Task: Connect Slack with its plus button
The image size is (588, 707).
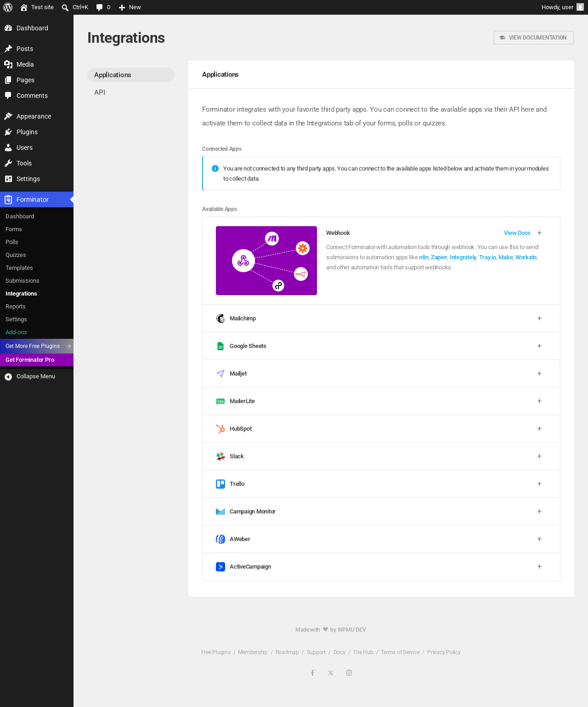Action: [x=539, y=456]
